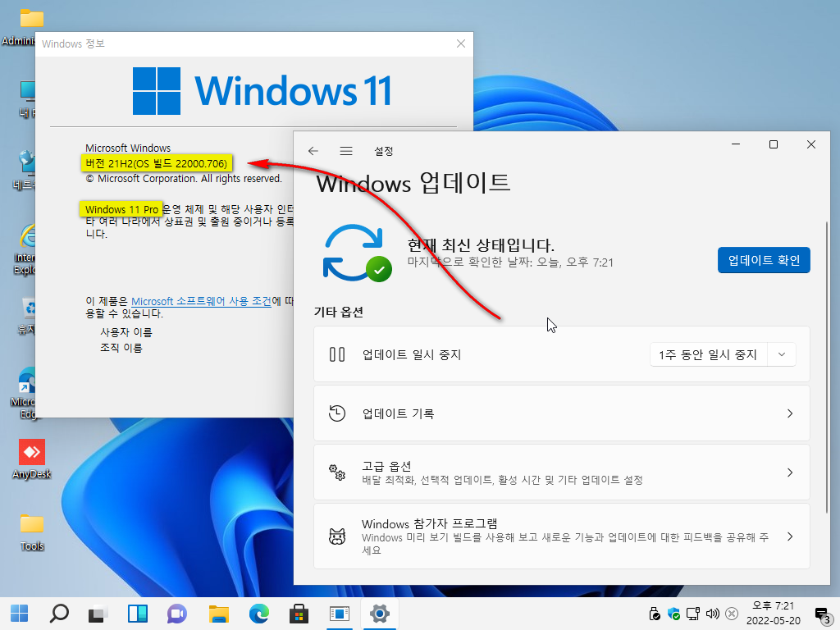This screenshot has height=630, width=840.
Task: Click the volume speaker tray icon
Action: point(713,614)
